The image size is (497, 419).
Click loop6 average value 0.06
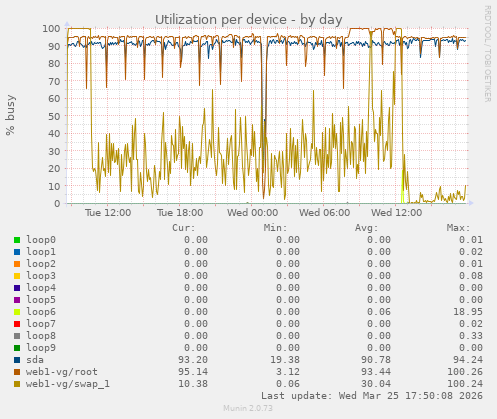pos(379,312)
